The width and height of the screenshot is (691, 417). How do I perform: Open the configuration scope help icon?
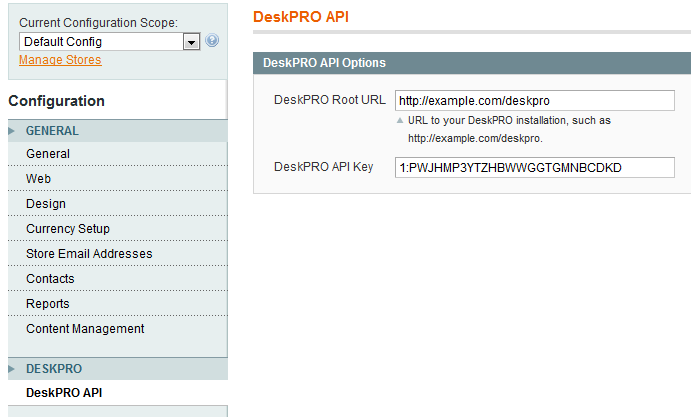click(212, 41)
